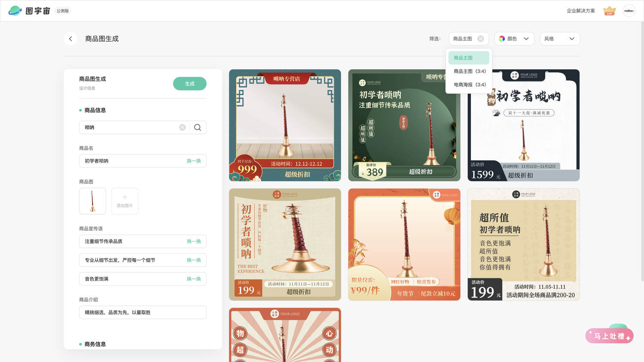Click the 马上吐槽 feedback button

coord(609,336)
